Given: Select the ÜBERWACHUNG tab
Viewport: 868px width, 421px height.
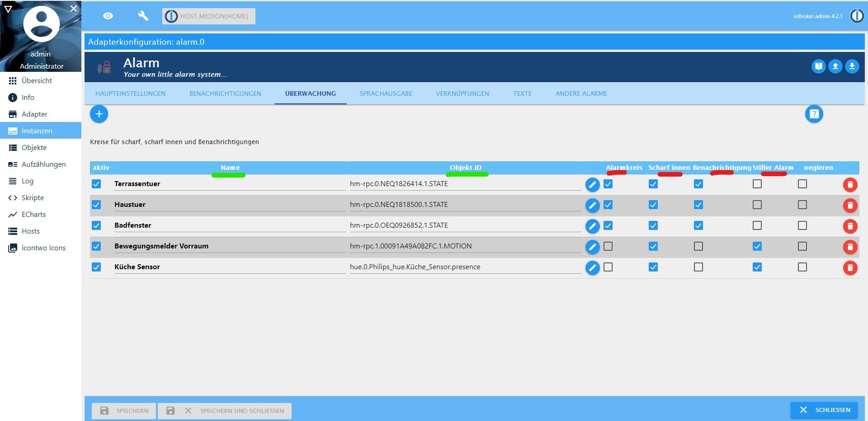Looking at the screenshot, I should tap(311, 94).
